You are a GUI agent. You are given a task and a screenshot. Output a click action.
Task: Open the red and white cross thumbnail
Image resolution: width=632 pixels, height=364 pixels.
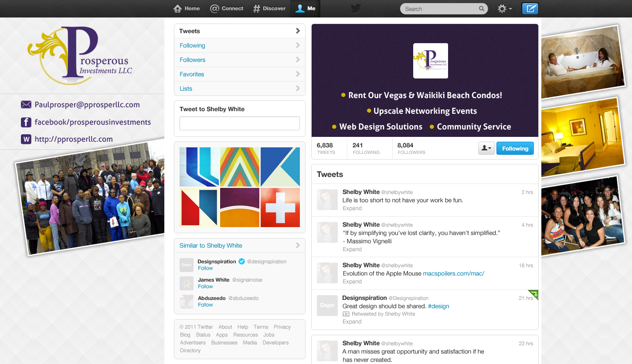[280, 208]
